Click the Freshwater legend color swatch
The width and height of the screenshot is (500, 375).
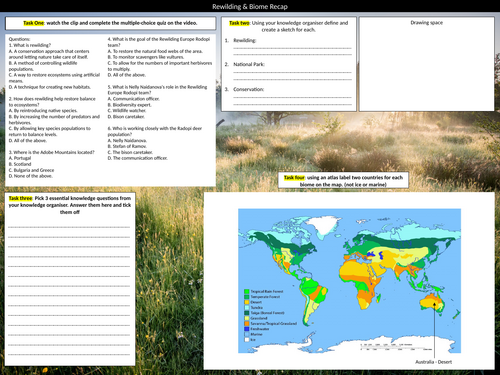point(247,329)
